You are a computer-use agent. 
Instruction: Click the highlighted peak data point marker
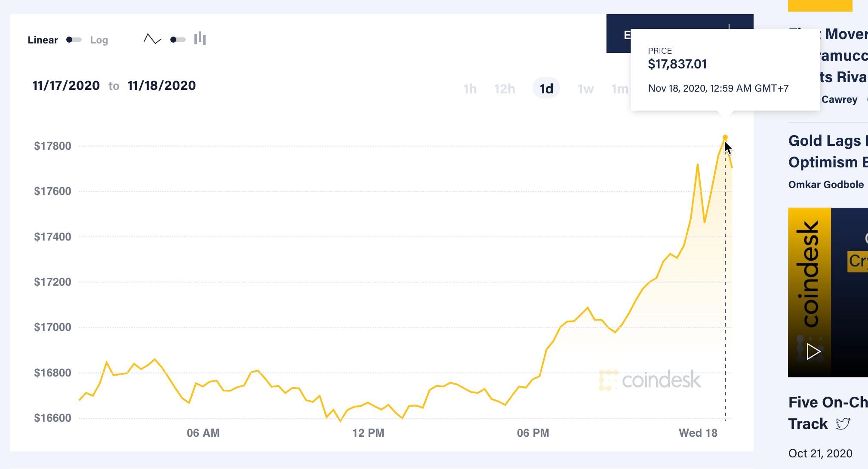(725, 137)
